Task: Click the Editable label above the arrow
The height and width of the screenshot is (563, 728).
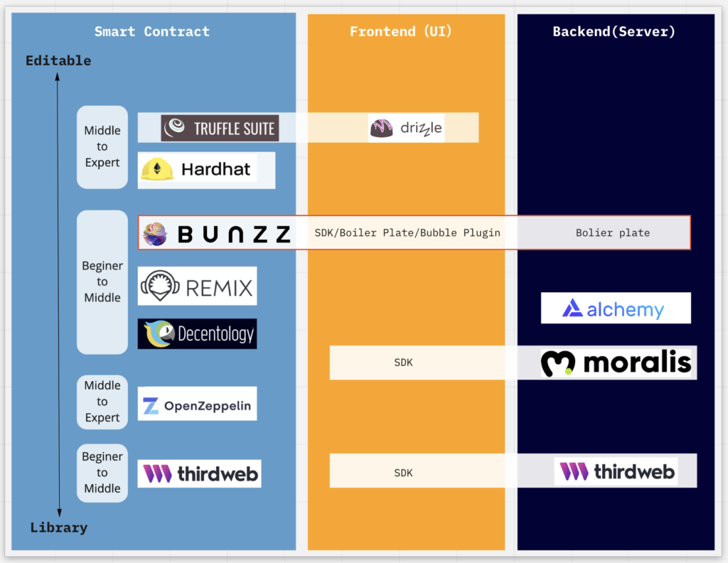Action: coord(58,61)
